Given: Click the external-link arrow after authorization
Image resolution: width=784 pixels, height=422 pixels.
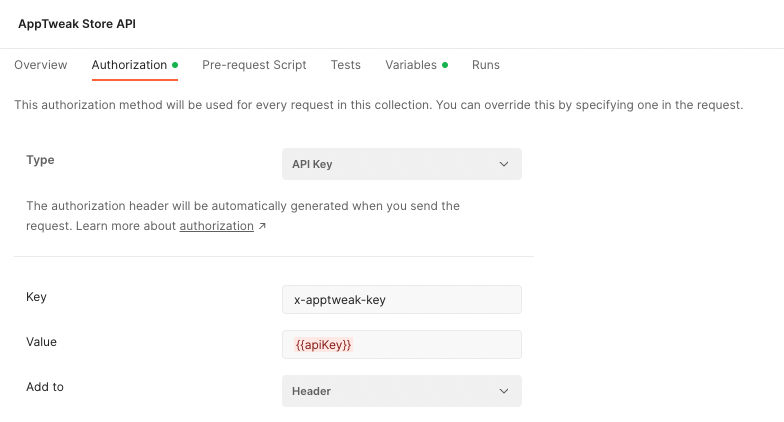Looking at the screenshot, I should (x=262, y=226).
